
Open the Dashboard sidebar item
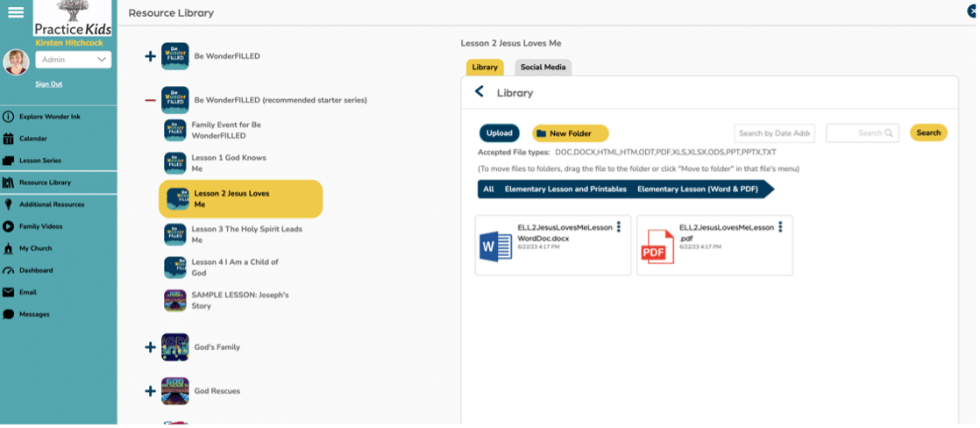click(36, 270)
